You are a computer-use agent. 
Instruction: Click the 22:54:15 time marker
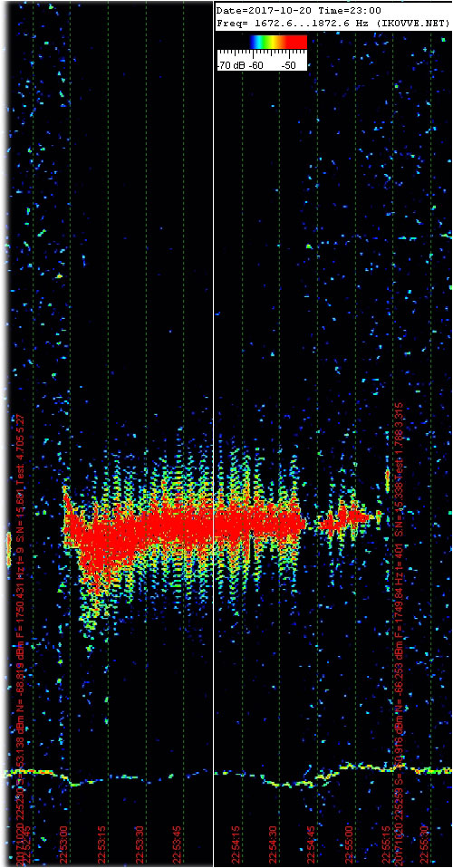click(x=237, y=844)
